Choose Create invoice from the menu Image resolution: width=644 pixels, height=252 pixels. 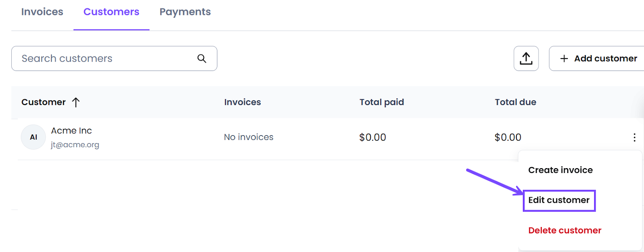[560, 170]
